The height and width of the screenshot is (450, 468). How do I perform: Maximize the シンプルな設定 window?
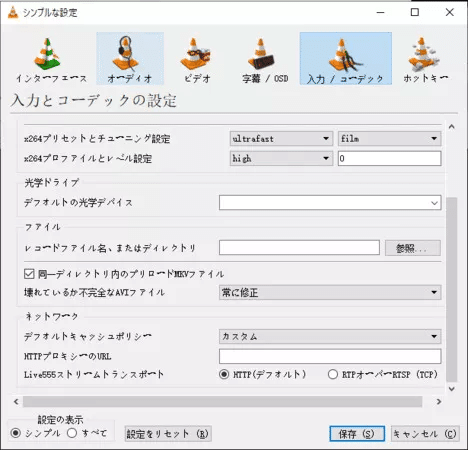click(415, 12)
